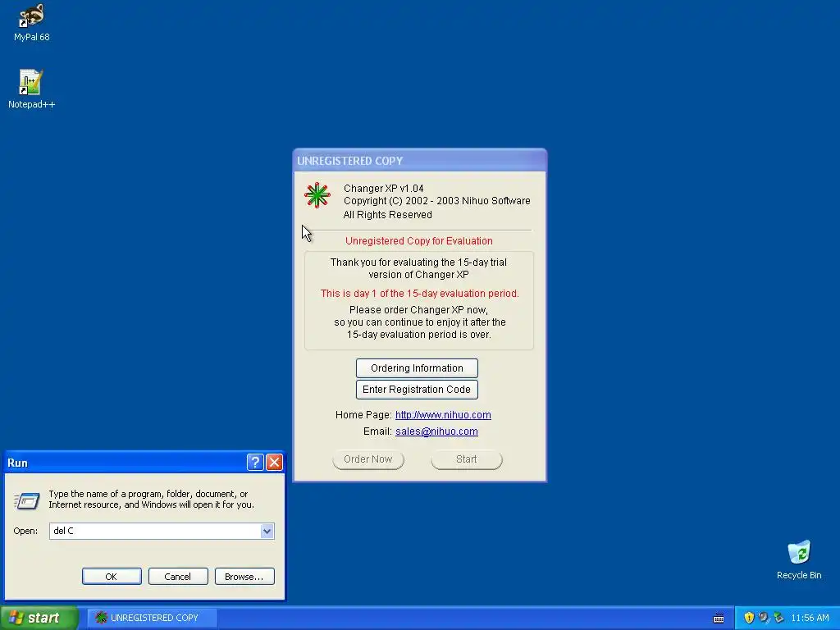Screen dimensions: 840x630
Task: Visit the http://www.nihuo.com home page link
Action: coord(443,414)
